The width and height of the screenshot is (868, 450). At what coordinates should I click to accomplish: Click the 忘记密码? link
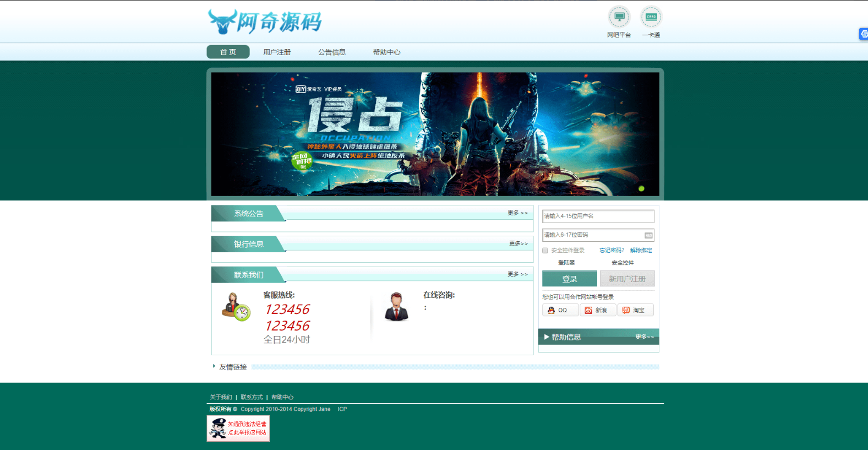tap(612, 251)
